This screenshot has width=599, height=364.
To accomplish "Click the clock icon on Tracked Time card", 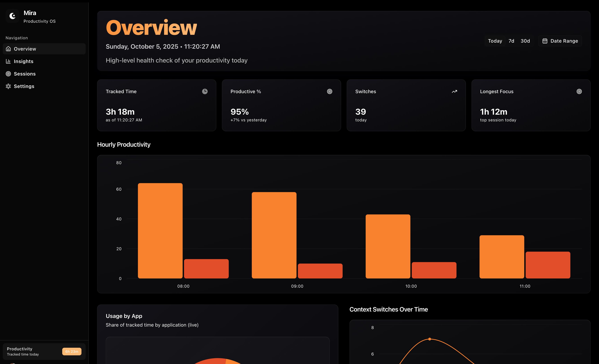I will tap(205, 92).
